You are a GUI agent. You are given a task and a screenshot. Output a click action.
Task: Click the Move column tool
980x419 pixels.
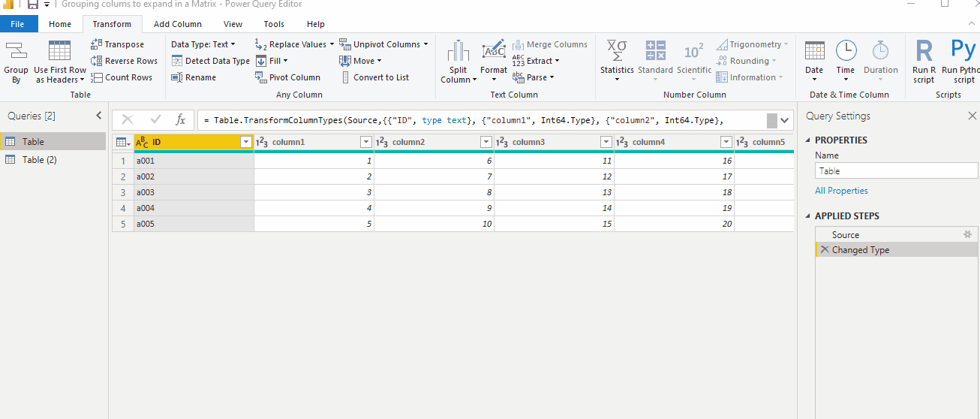pos(360,61)
